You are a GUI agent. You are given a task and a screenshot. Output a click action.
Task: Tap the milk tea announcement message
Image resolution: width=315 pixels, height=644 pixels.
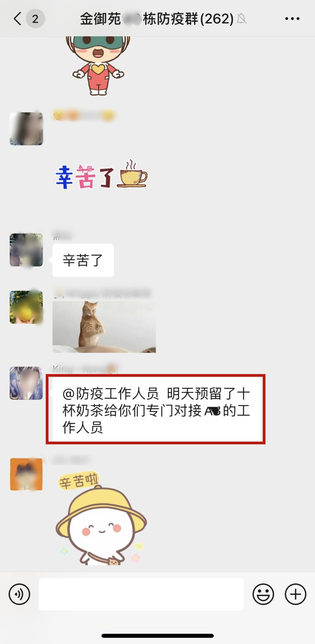tap(157, 410)
